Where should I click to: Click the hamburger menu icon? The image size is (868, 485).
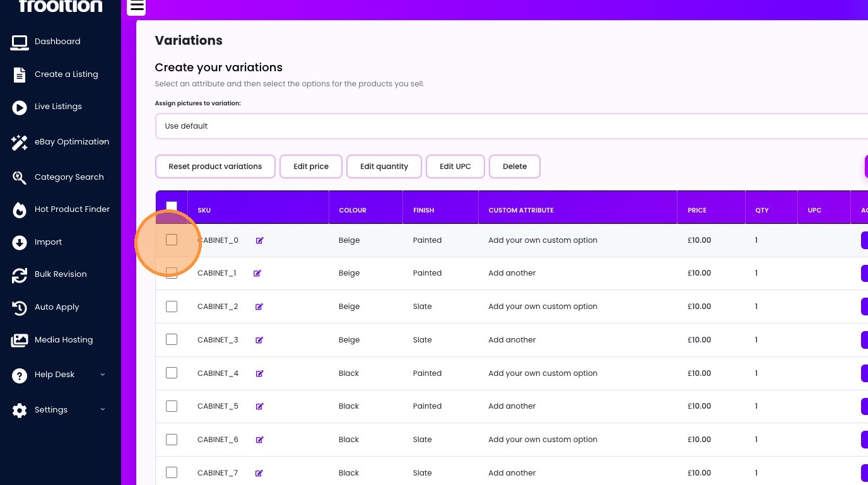coord(136,7)
